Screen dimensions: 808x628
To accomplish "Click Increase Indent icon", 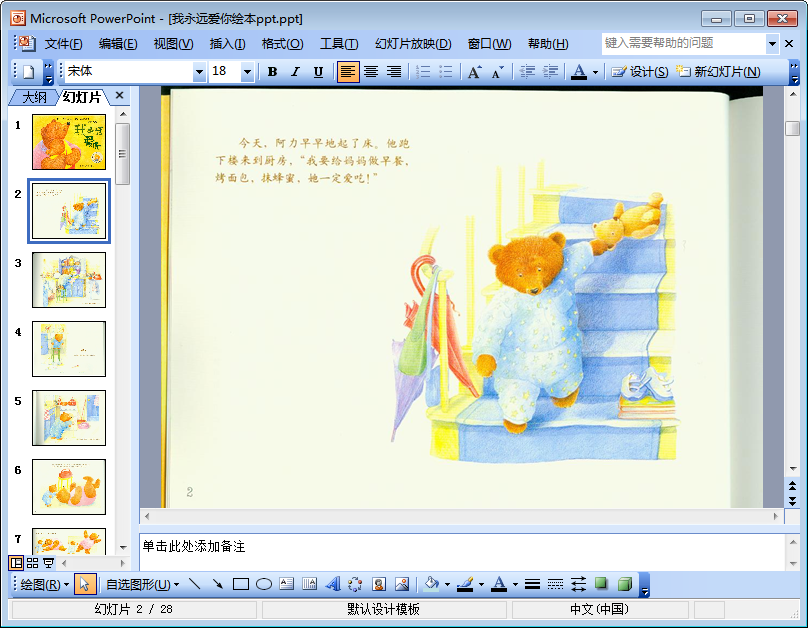I will pyautogui.click(x=550, y=72).
